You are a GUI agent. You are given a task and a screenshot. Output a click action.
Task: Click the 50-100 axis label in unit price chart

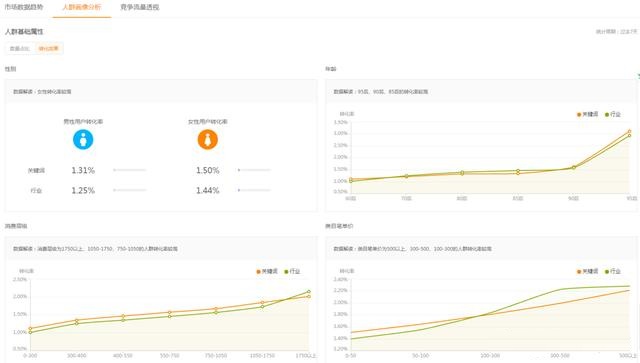(420, 356)
